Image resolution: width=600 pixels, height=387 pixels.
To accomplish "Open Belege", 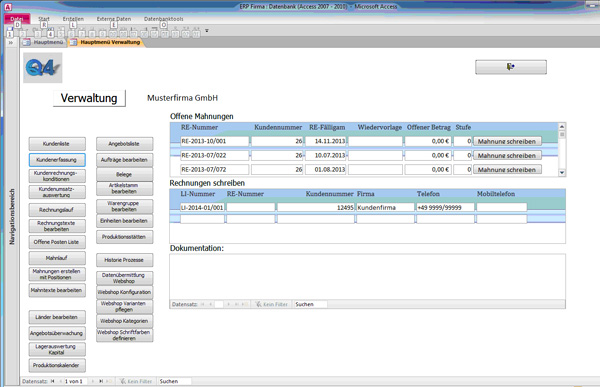I will (x=124, y=174).
